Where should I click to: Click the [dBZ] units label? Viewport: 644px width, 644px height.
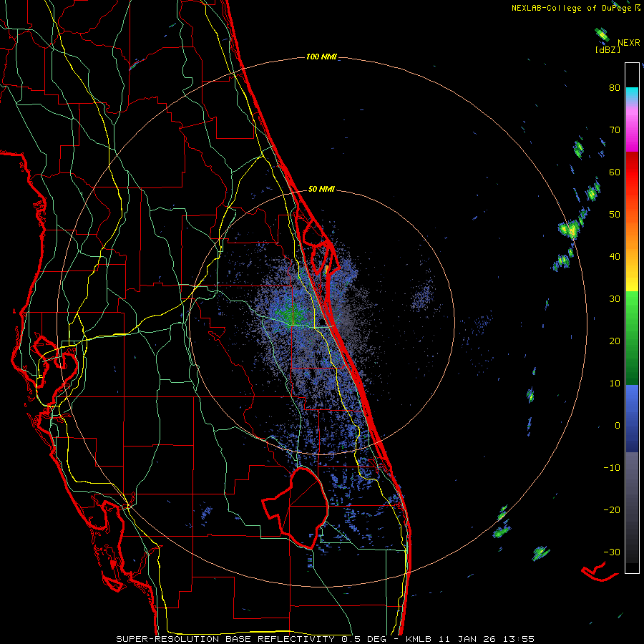[x=608, y=50]
